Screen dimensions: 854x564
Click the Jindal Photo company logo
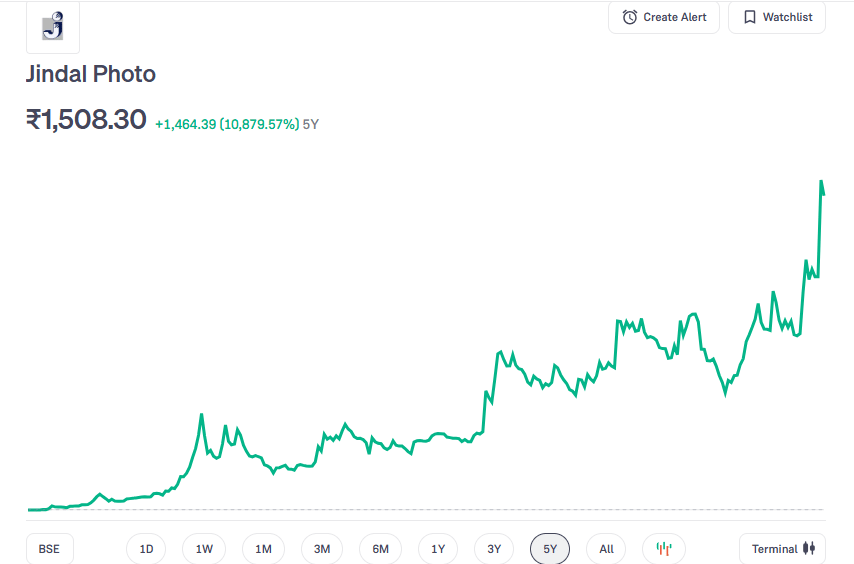click(x=53, y=27)
